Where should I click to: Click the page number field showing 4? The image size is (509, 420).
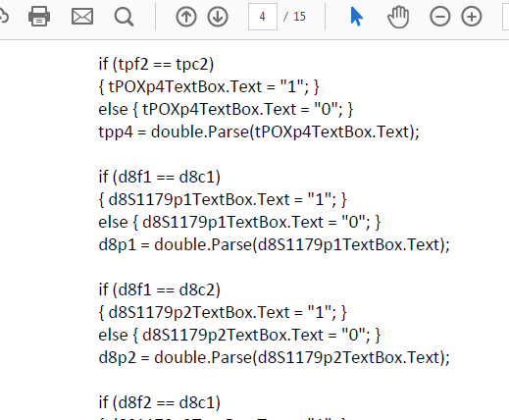pyautogui.click(x=263, y=17)
